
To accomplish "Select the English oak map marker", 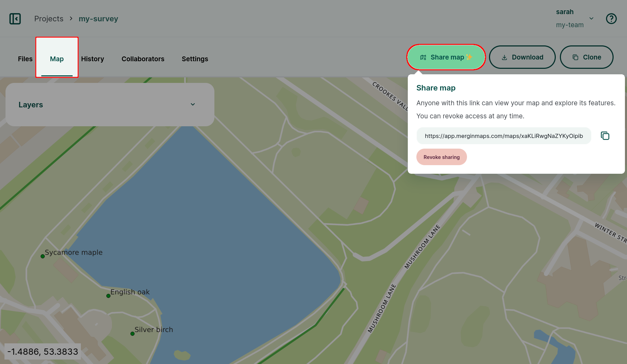I will point(108,296).
